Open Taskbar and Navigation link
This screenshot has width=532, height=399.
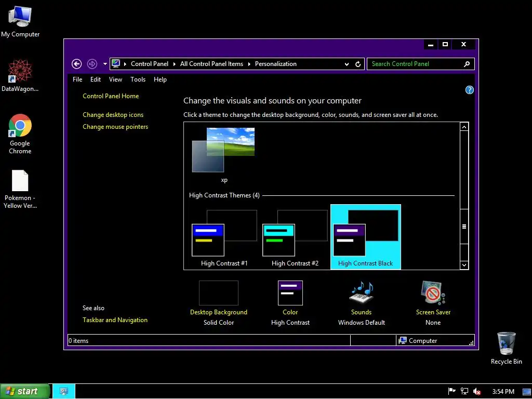[x=115, y=320]
